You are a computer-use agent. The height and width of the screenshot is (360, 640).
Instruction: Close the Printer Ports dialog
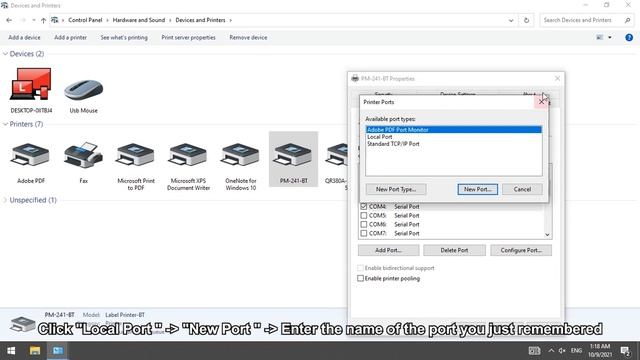542,102
